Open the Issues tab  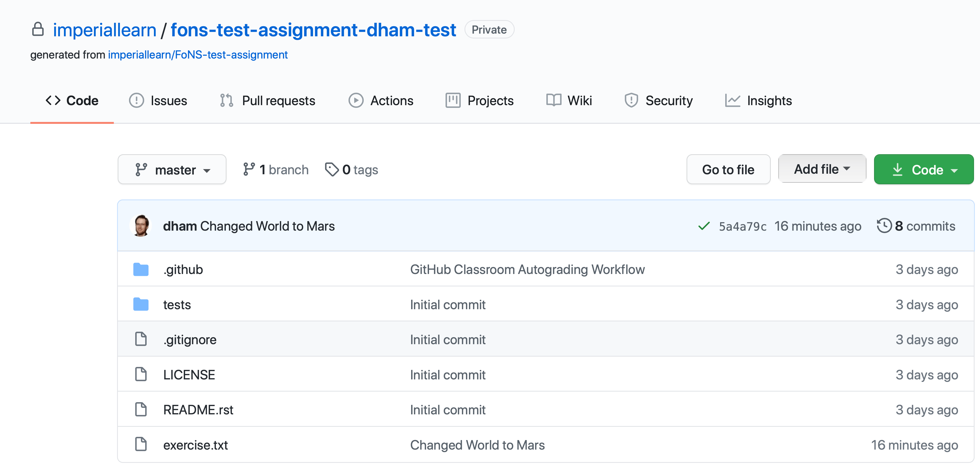158,101
